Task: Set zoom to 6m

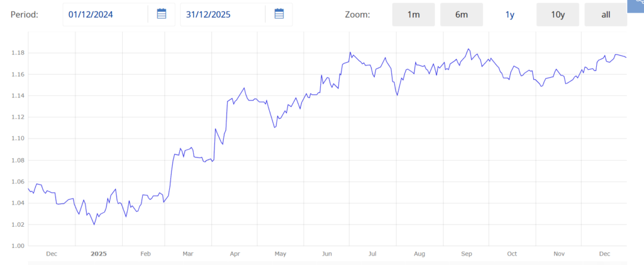Action: point(462,14)
